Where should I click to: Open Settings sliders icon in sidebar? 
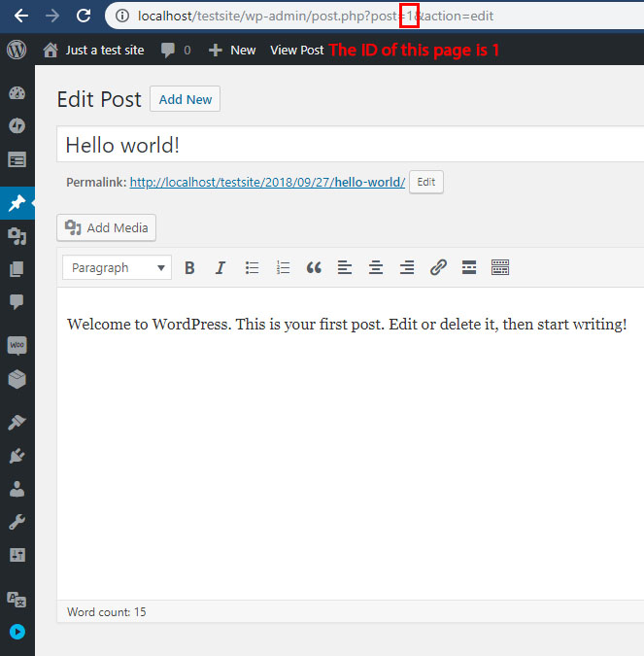[x=17, y=555]
